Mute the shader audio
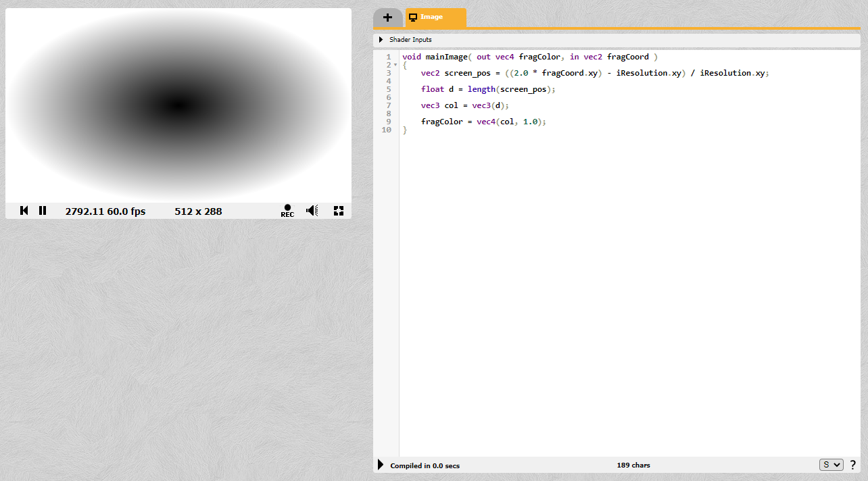This screenshot has width=868, height=481. [312, 211]
